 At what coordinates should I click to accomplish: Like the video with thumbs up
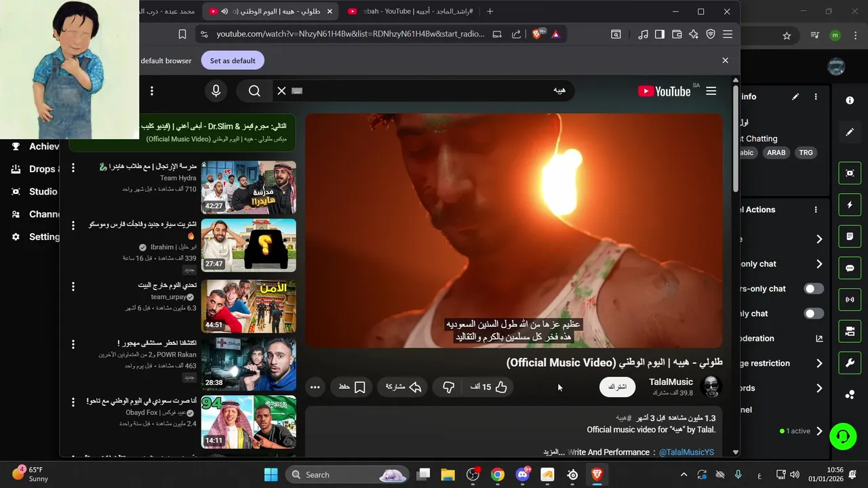489,387
